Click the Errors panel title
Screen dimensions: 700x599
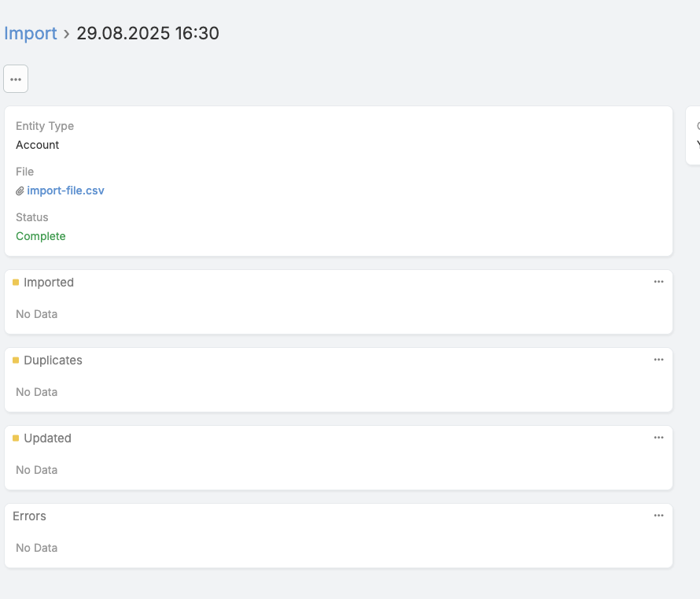tap(29, 516)
